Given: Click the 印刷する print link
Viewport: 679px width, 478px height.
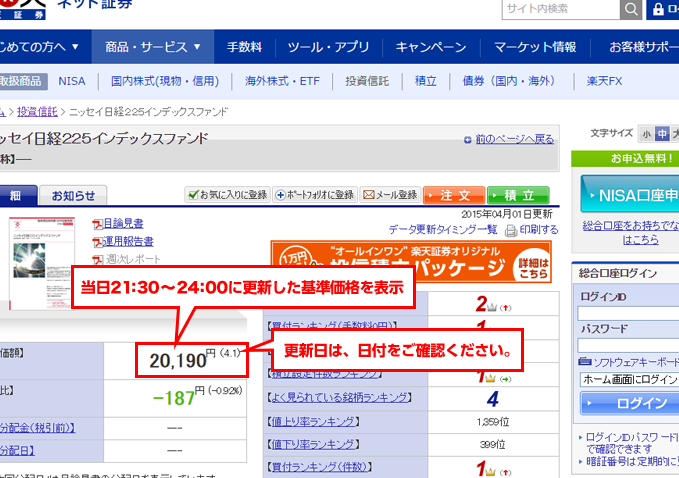Looking at the screenshot, I should (539, 229).
